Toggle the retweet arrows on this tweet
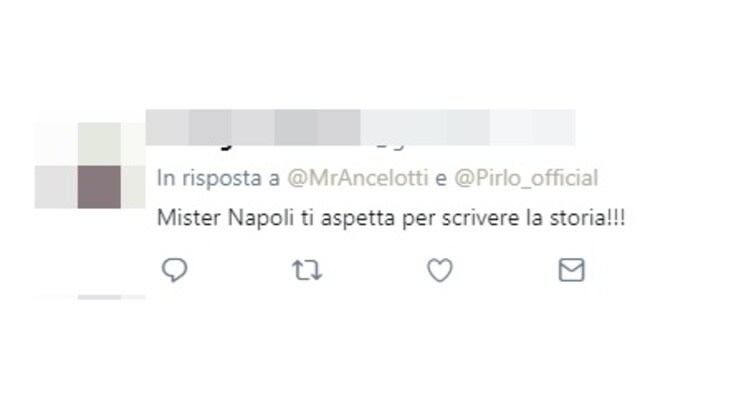Image resolution: width=736 pixels, height=409 pixels. click(307, 270)
